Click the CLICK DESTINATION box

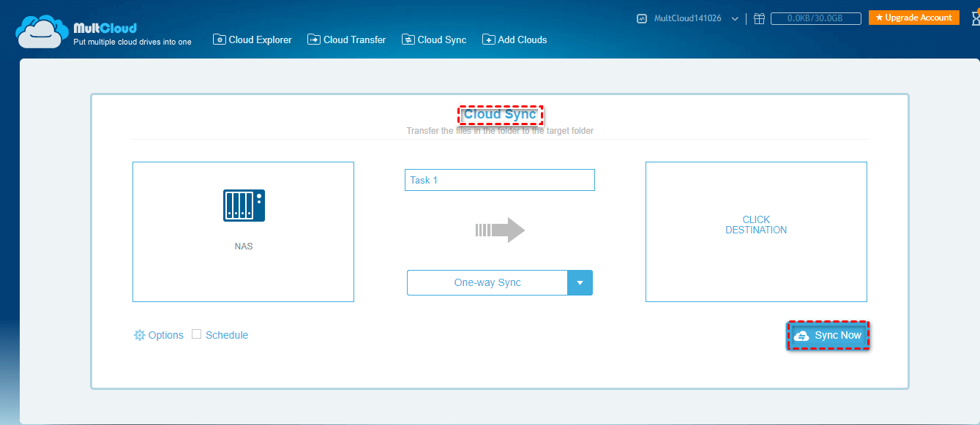pyautogui.click(x=756, y=232)
